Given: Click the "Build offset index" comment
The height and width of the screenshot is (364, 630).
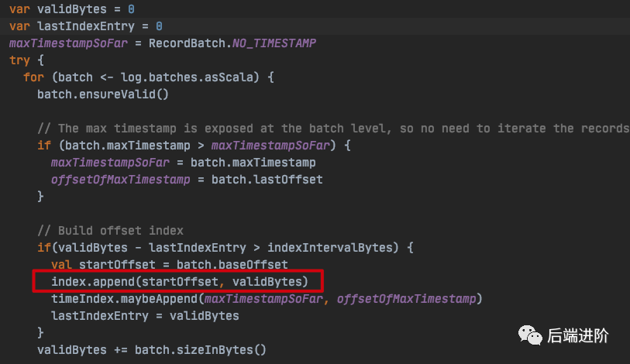Looking at the screenshot, I should 111,230.
